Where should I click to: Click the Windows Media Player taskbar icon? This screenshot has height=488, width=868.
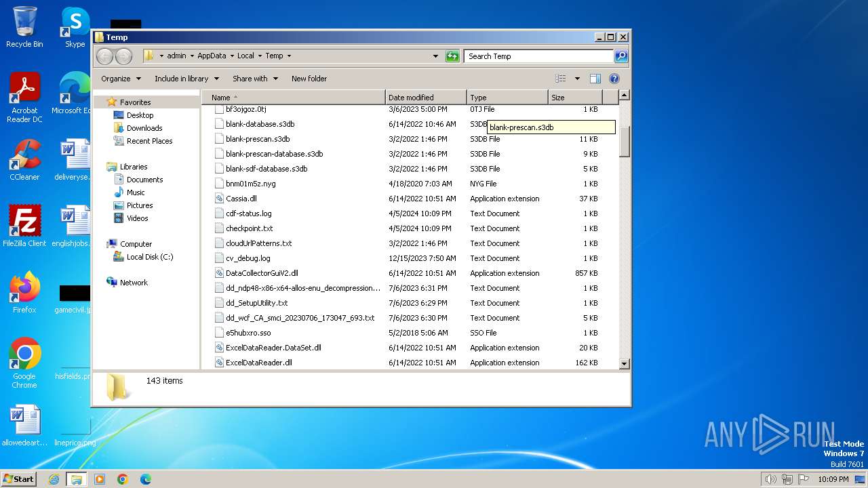coord(100,479)
